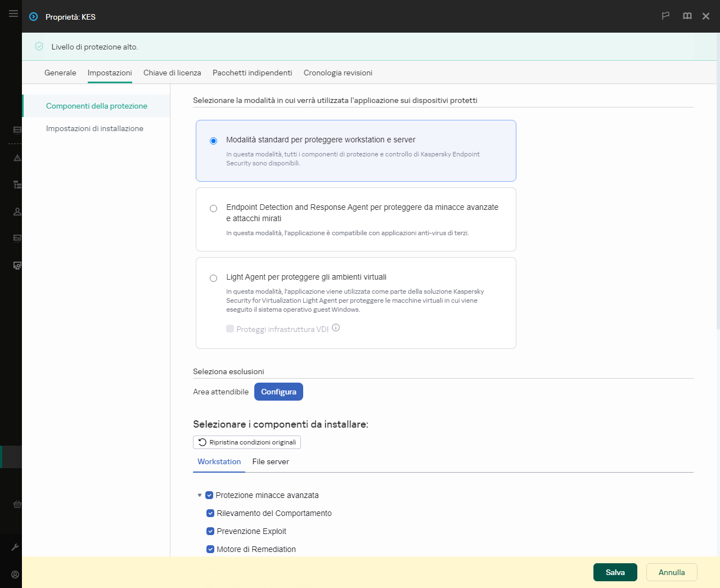Open the help book icon in the header
Screen dimensions: 720x588
(687, 16)
